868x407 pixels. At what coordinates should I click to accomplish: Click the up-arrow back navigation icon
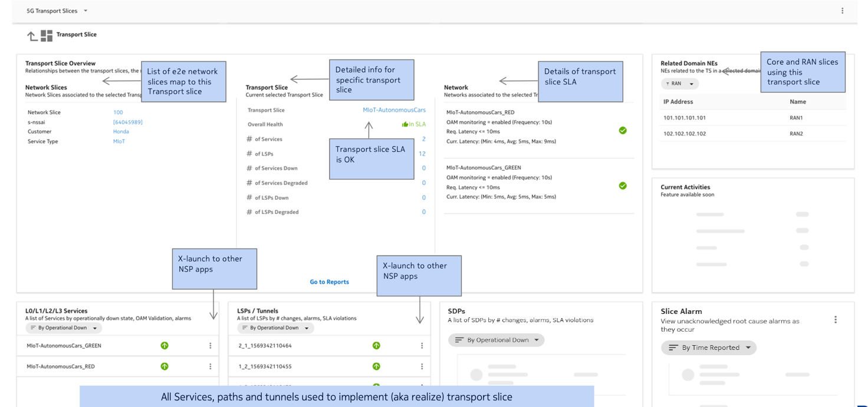tap(32, 36)
